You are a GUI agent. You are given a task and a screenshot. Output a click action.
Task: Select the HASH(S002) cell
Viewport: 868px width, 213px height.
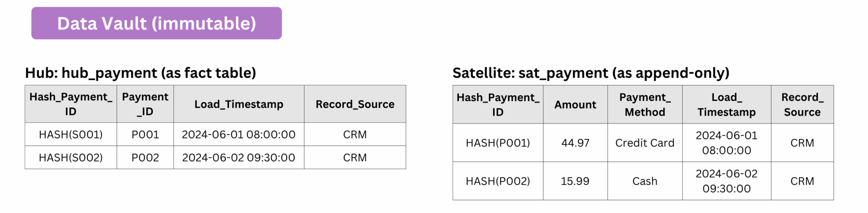click(71, 157)
